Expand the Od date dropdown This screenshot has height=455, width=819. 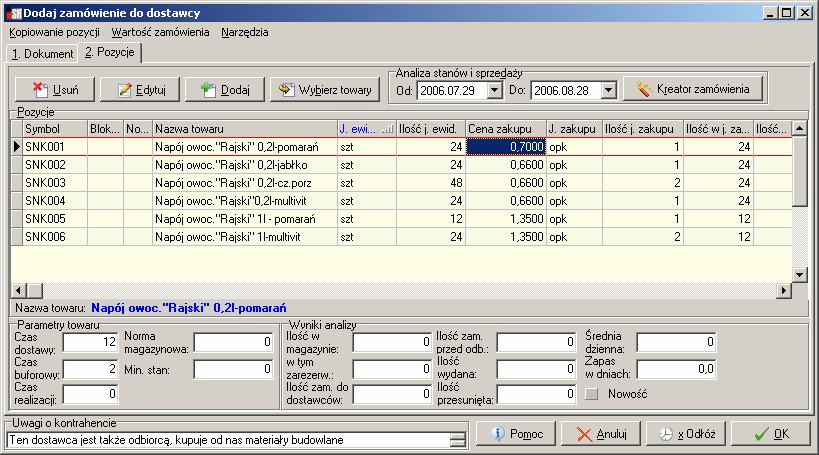tap(494, 90)
